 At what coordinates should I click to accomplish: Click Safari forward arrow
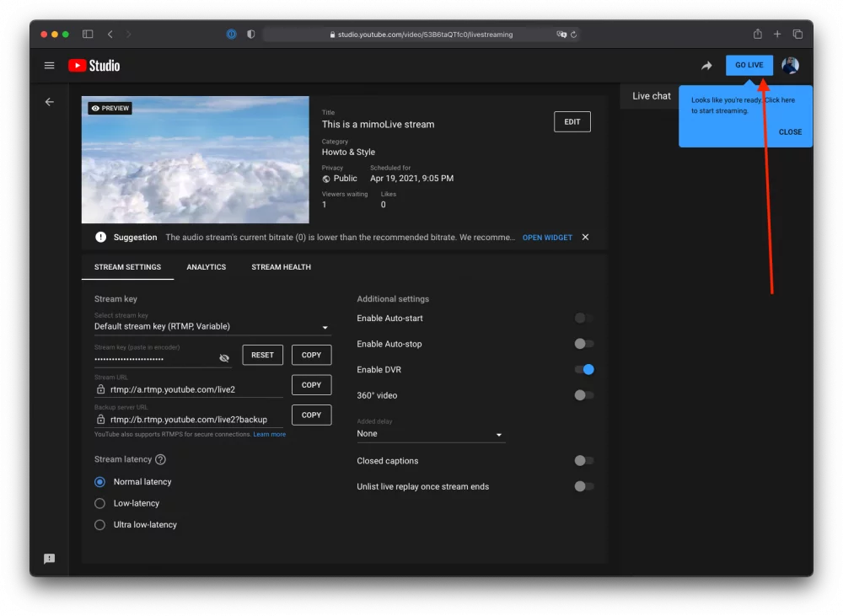click(128, 34)
